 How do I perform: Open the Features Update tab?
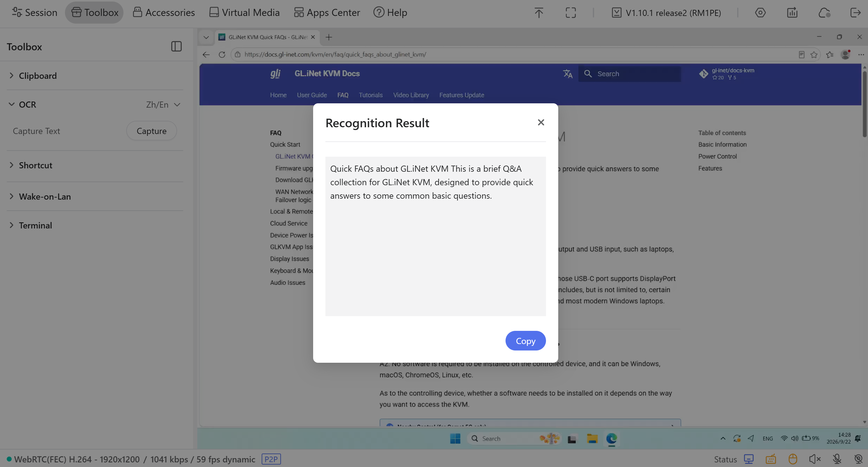click(462, 95)
